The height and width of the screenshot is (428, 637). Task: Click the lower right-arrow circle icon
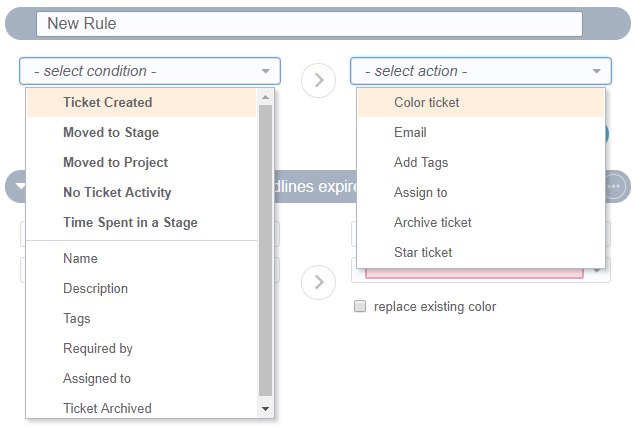click(x=318, y=282)
